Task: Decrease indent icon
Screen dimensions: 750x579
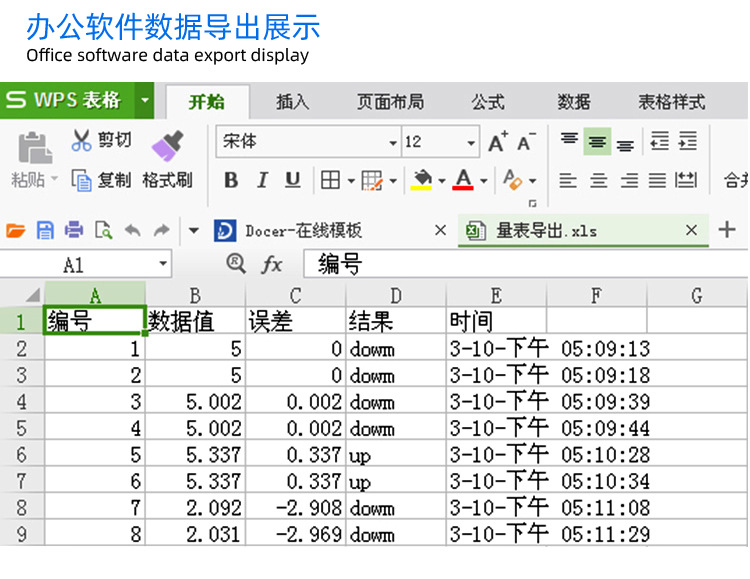Action: point(660,141)
